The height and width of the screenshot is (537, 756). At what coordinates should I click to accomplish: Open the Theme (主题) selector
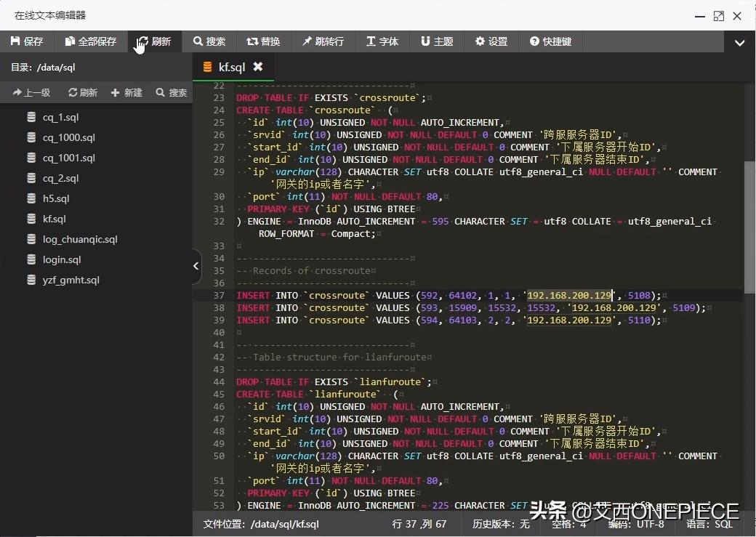[x=437, y=41]
